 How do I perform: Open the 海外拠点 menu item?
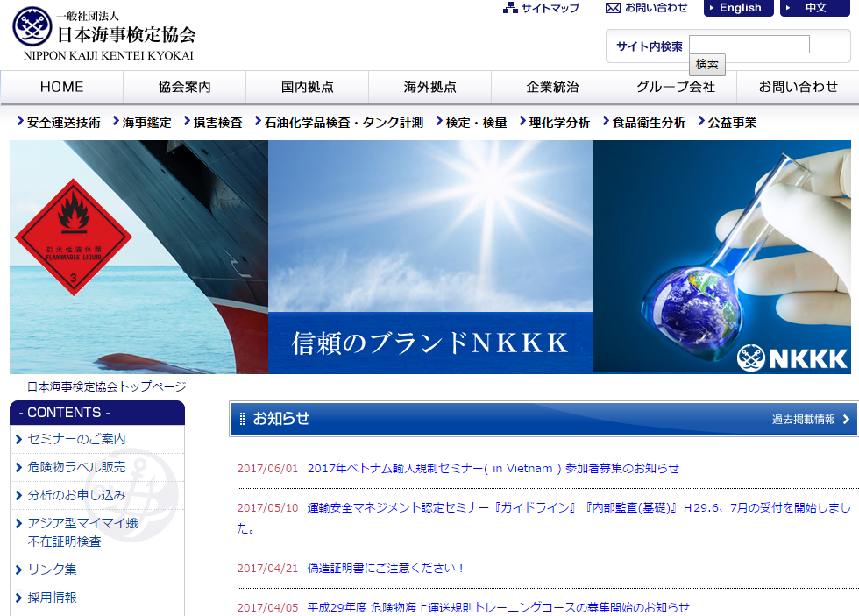click(430, 87)
